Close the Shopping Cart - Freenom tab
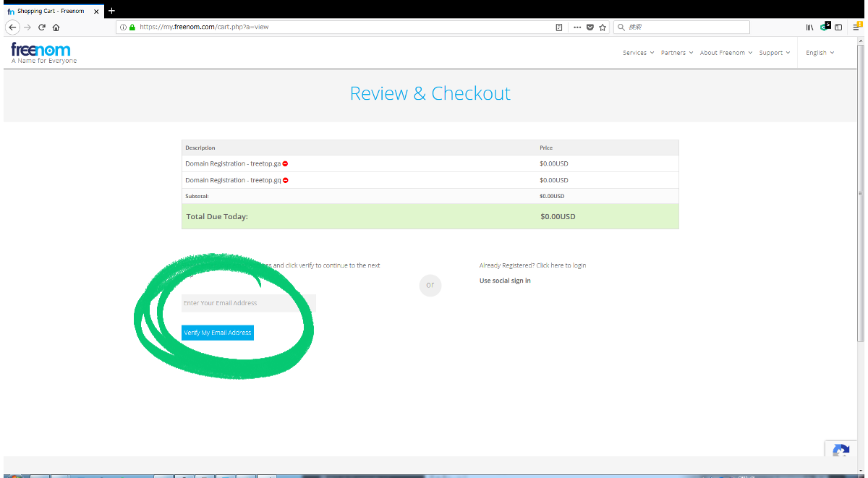 click(x=96, y=12)
